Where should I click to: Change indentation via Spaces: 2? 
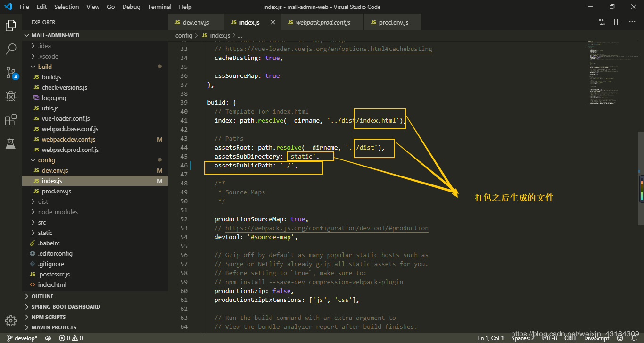pyautogui.click(x=523, y=338)
